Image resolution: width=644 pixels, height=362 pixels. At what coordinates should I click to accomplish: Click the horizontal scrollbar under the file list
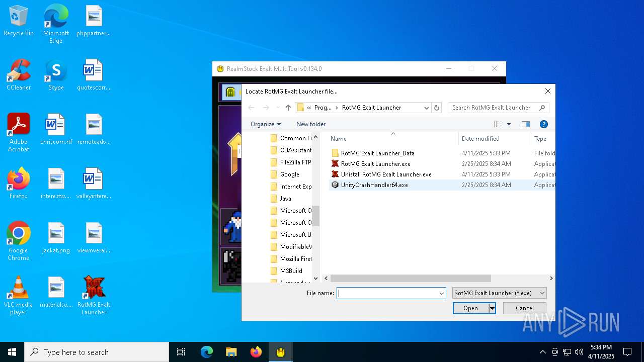(x=411, y=278)
